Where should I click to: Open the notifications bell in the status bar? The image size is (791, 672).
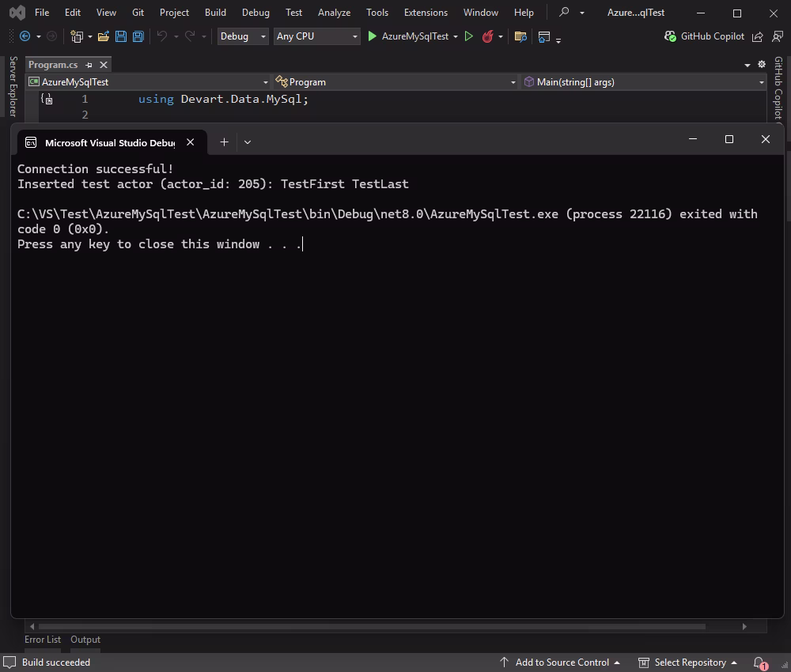[759, 663]
